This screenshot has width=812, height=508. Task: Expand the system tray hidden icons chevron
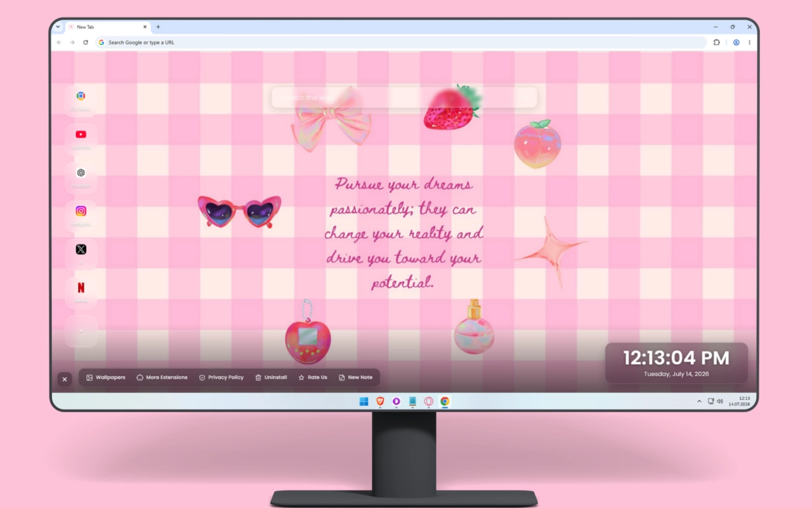point(699,401)
